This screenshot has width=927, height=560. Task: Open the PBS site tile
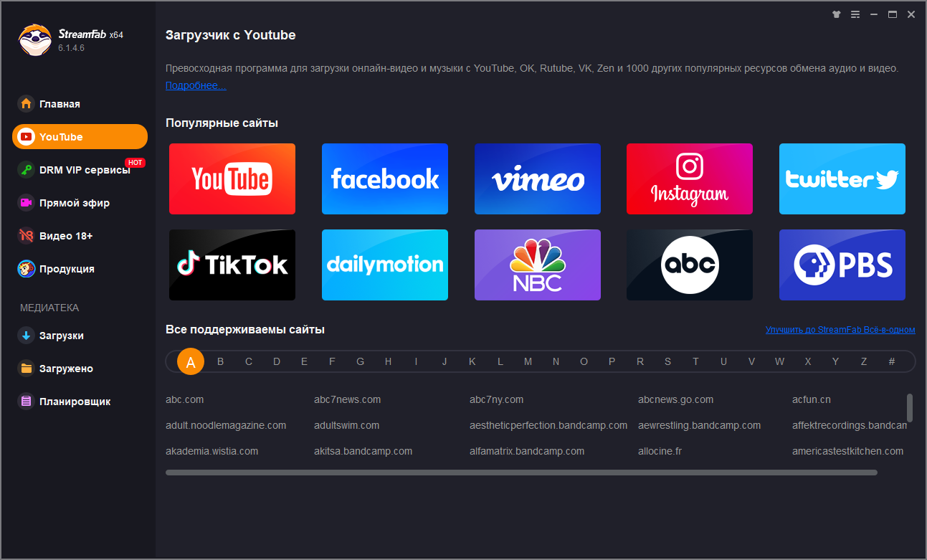pyautogui.click(x=842, y=265)
